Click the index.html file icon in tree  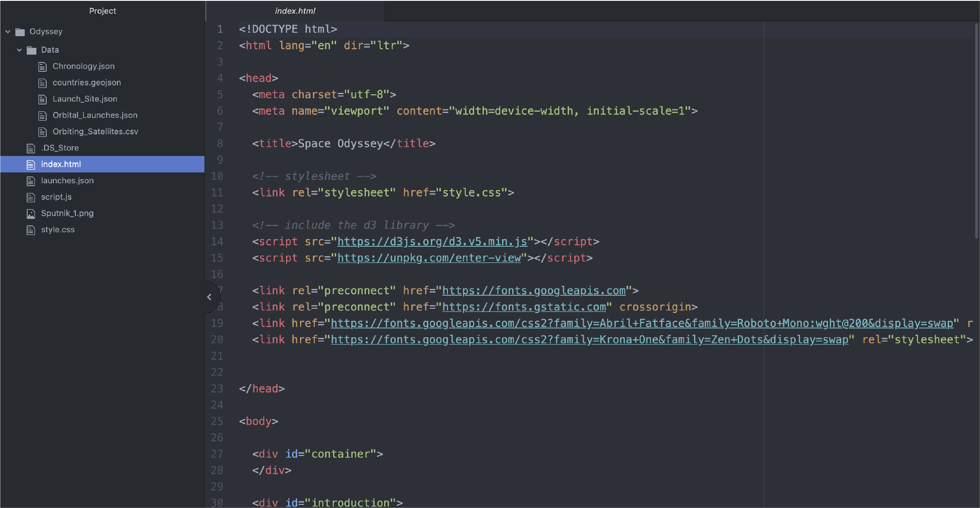(x=31, y=164)
